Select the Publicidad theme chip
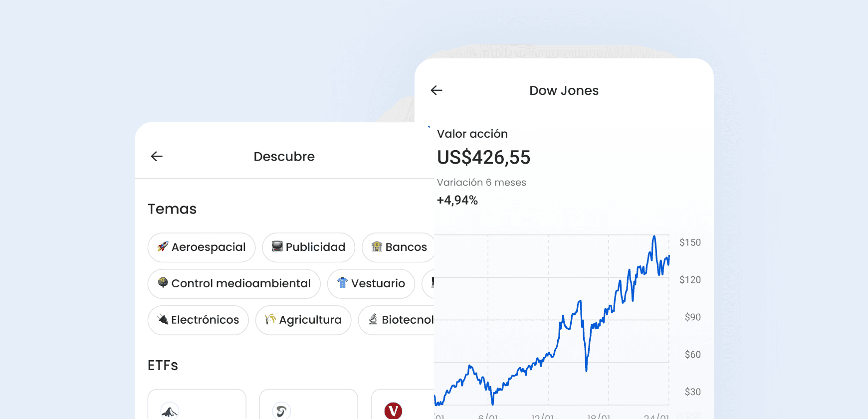Viewport: 868px width, 419px height. point(308,247)
